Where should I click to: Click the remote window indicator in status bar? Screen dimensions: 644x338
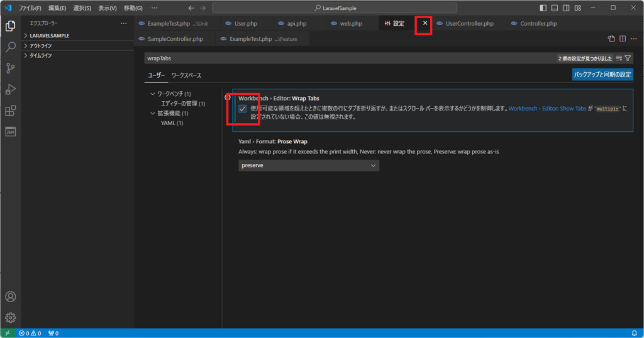click(8, 333)
